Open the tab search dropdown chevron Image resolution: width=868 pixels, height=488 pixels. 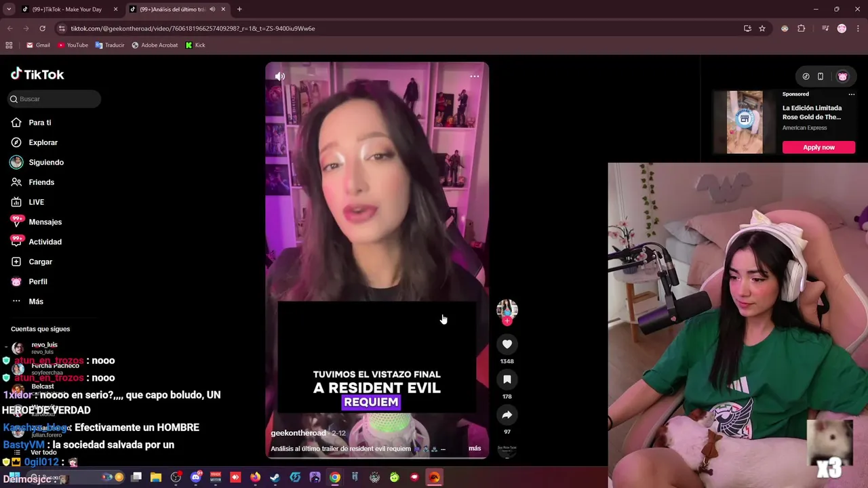[x=9, y=9]
